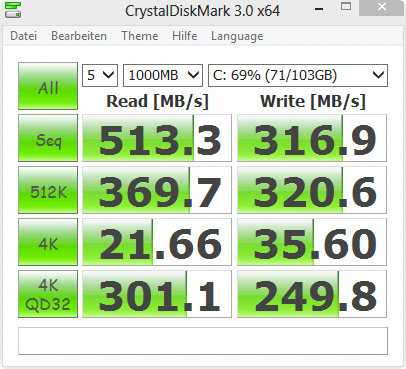Click the 4K QD32 write result 249.8
Image resolution: width=406 pixels, height=369 pixels.
coord(312,294)
